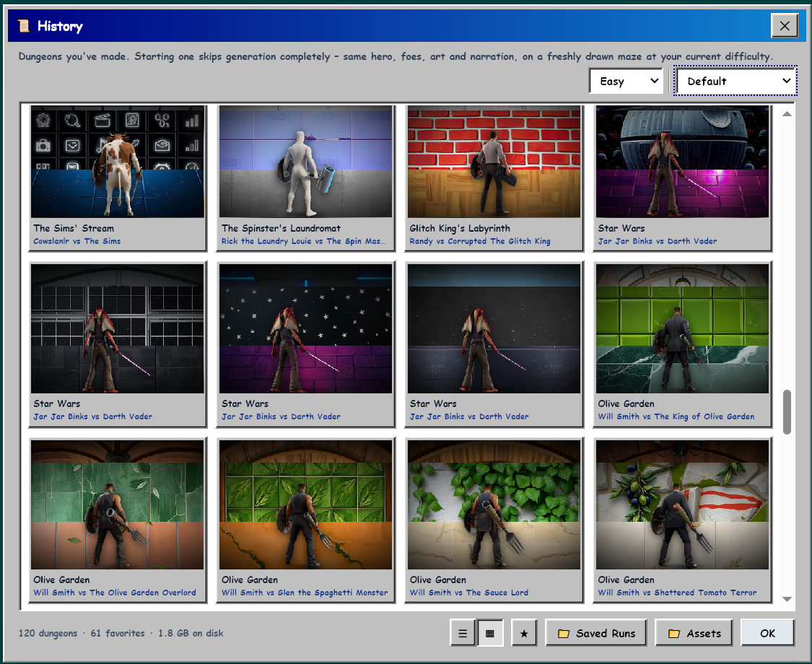Select Olive Garden Overlord dungeon thumbnail

click(x=118, y=504)
